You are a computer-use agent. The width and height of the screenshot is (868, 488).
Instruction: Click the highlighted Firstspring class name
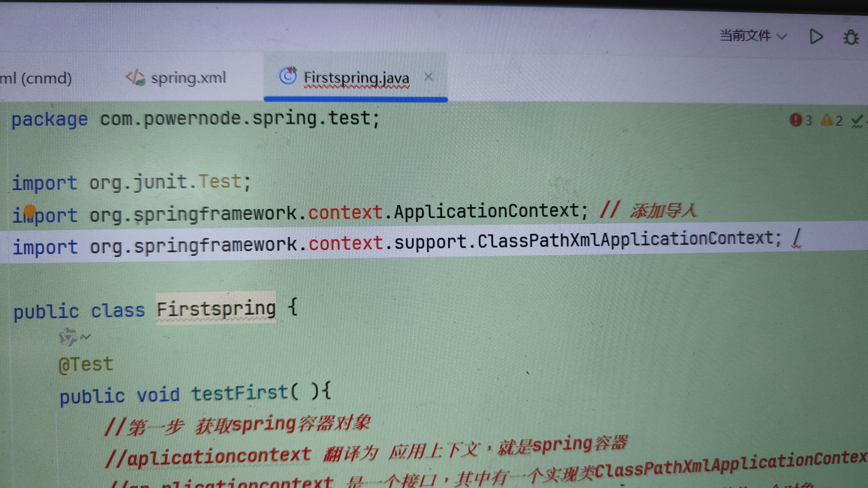point(216,309)
